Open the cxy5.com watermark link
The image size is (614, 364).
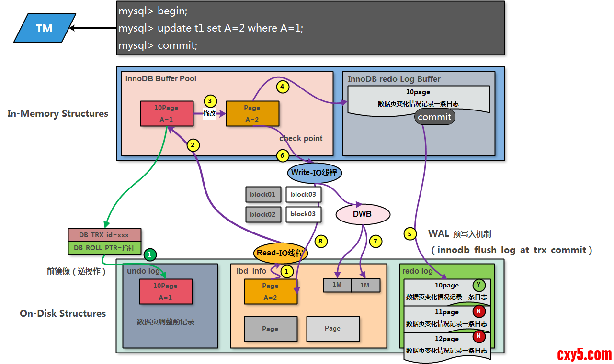[x=584, y=354]
